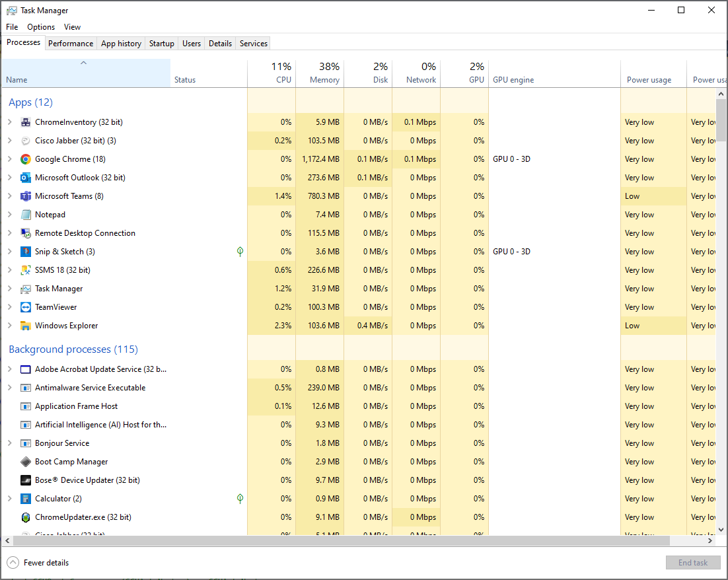Click the Calculator suspended leaf icon
Image resolution: width=728 pixels, height=580 pixels.
[240, 499]
